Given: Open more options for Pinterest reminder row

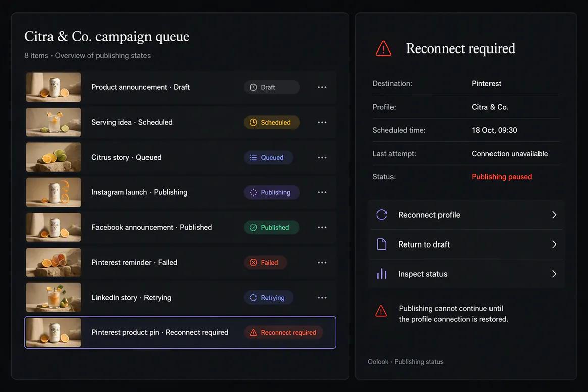Looking at the screenshot, I should click(322, 263).
